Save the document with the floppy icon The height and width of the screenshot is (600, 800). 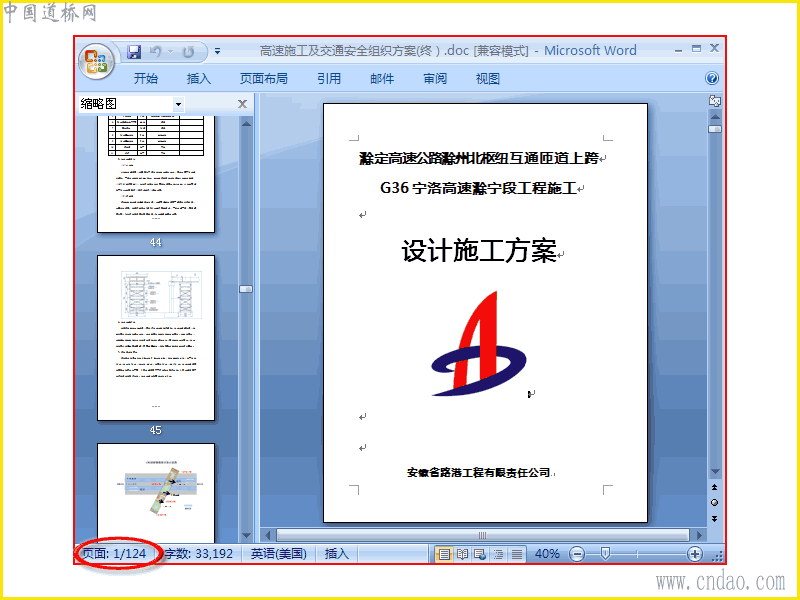click(x=134, y=52)
